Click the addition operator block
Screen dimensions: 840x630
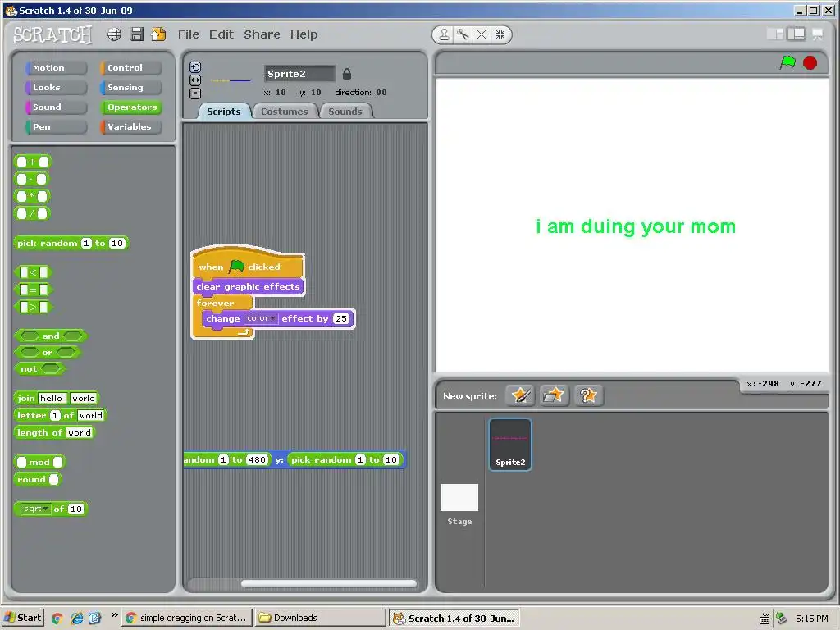click(x=32, y=162)
